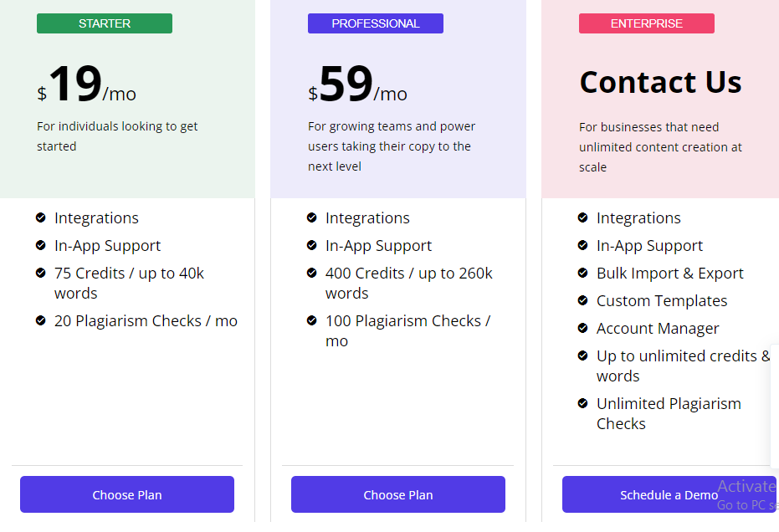
Task: Click checkmark next to Unlimited Plagiarism Checks
Action: 583,403
